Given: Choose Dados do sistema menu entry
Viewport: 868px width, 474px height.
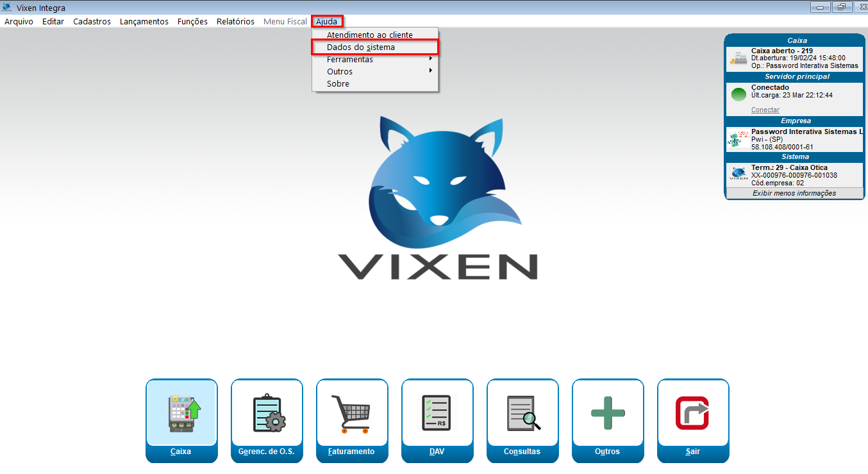Looking at the screenshot, I should click(375, 47).
